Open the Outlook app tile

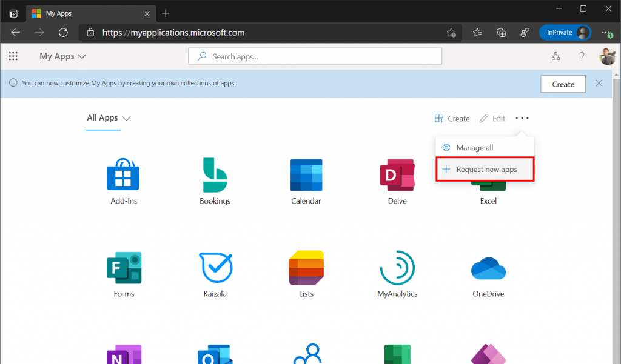[x=215, y=354]
